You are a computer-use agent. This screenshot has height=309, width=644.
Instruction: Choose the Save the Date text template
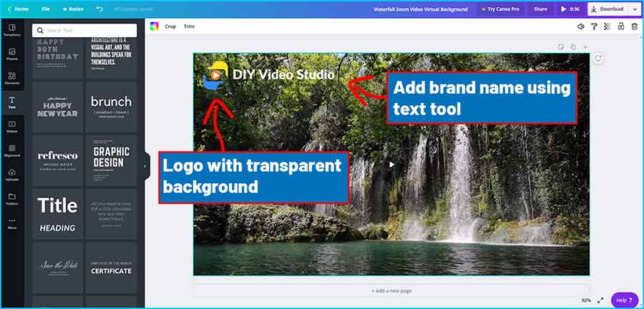tap(57, 267)
